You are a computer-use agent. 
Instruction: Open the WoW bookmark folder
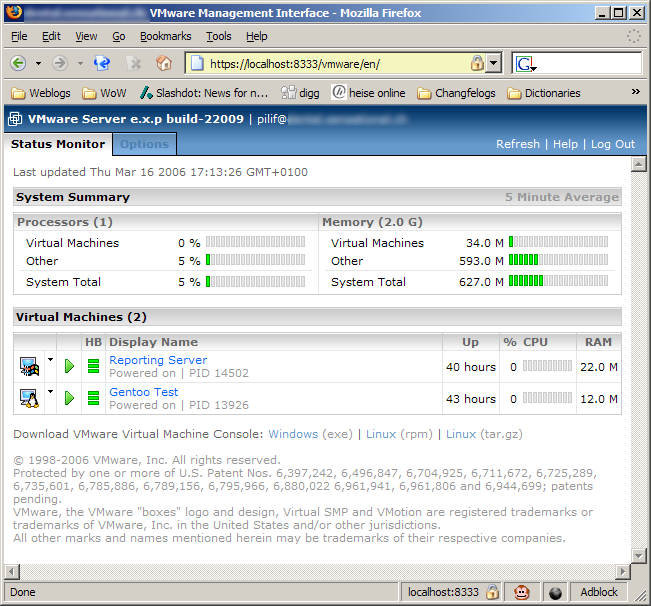pos(104,93)
